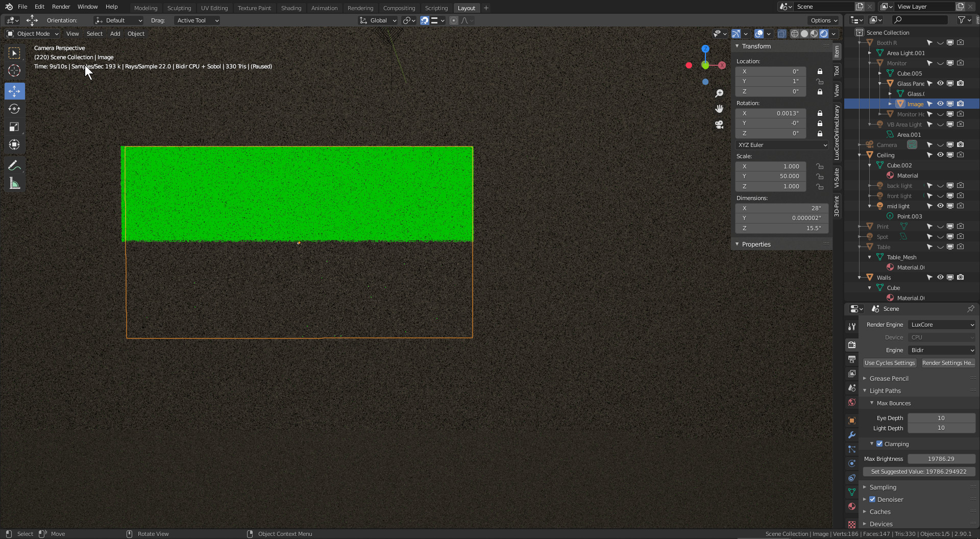Expand the Sampling panel

[x=883, y=487]
